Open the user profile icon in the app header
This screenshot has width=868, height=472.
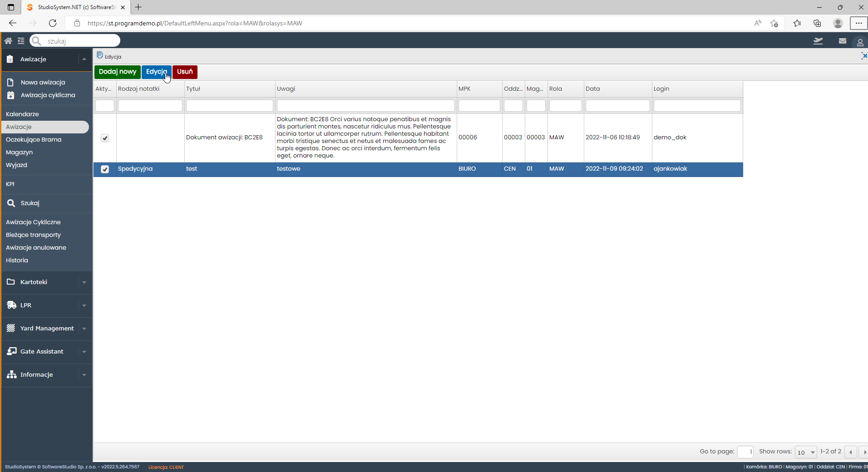860,42
